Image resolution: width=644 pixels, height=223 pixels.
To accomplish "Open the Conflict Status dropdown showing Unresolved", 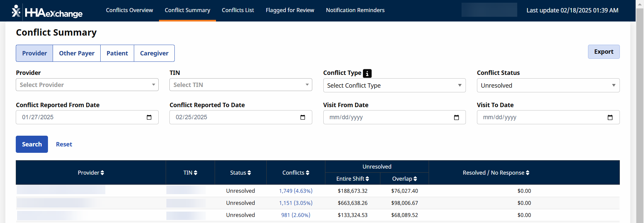I will 548,86.
